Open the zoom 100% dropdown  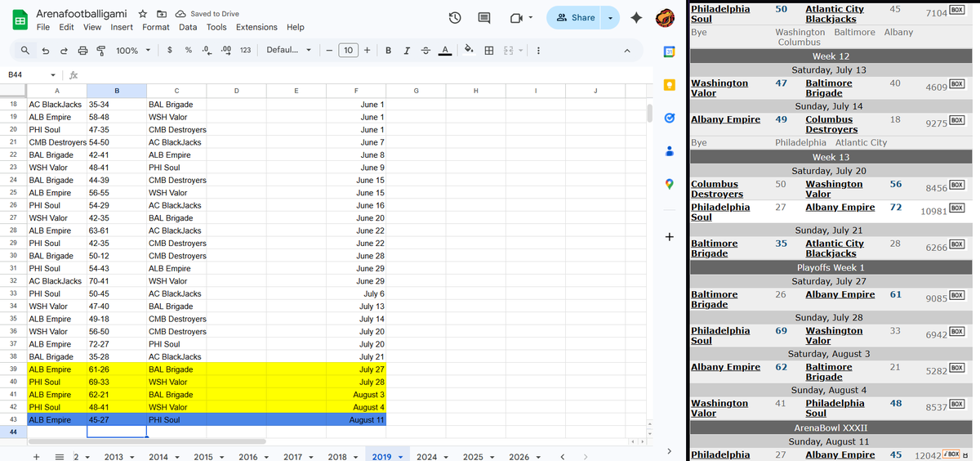click(133, 51)
